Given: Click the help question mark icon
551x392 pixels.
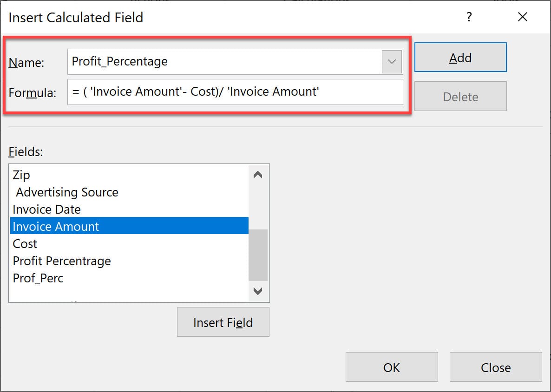Looking at the screenshot, I should 469,18.
